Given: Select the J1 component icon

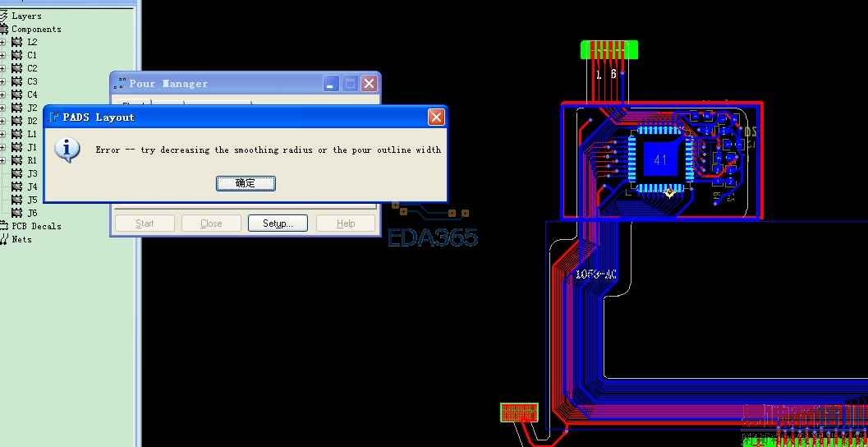Looking at the screenshot, I should pos(16,147).
